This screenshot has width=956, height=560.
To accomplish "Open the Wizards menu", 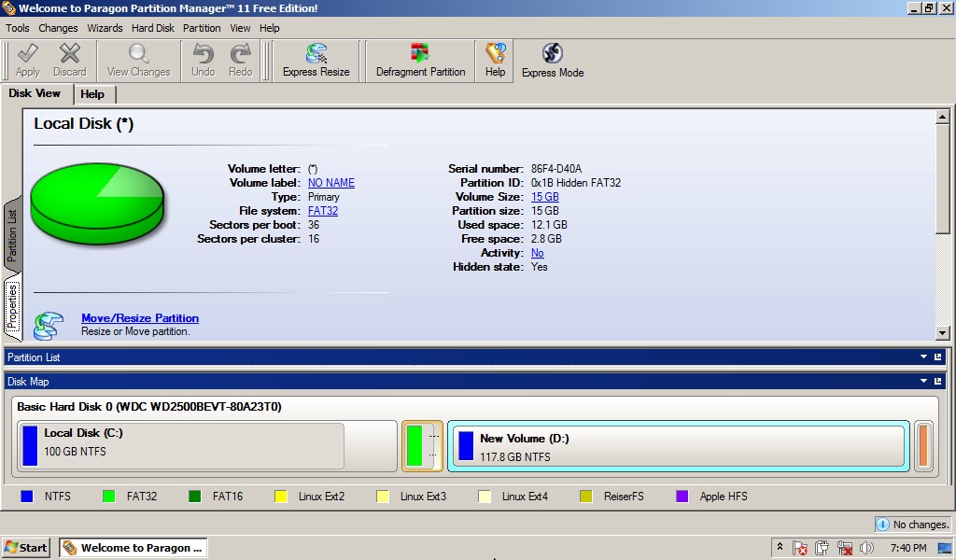I will point(105,28).
